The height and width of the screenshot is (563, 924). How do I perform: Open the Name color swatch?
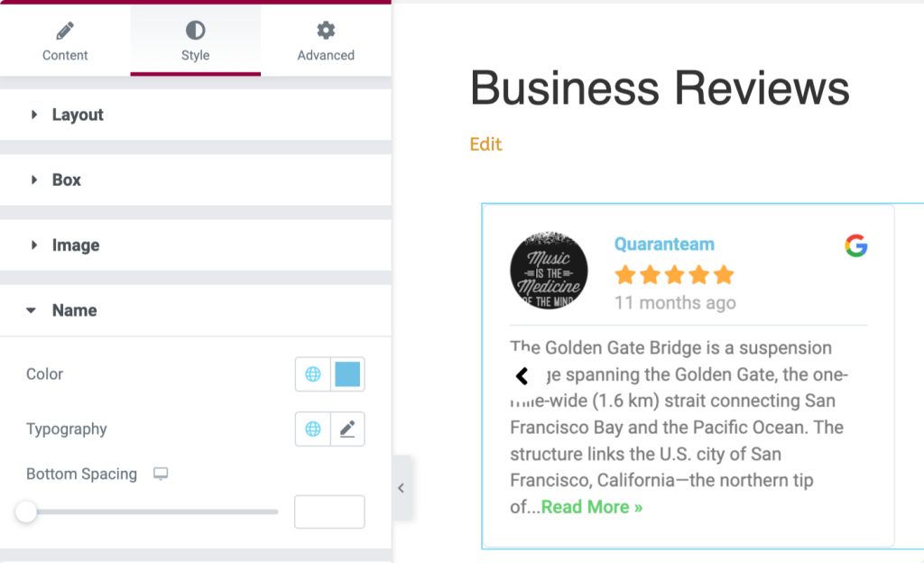[x=347, y=374]
